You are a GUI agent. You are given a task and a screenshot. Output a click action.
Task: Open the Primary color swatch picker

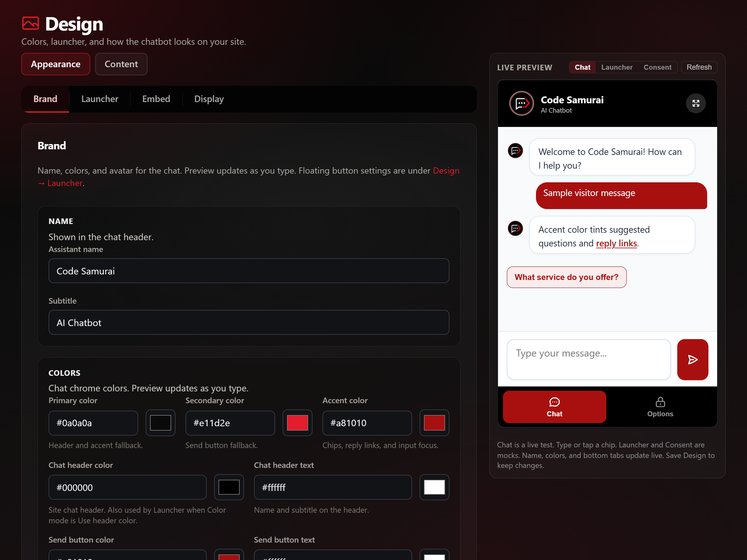coord(160,423)
